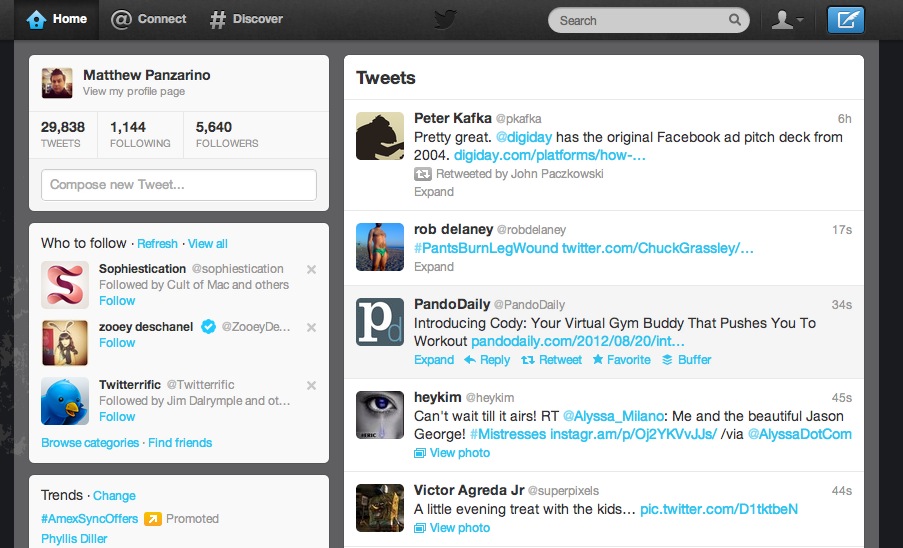The width and height of the screenshot is (903, 548).
Task: Open the twitter.com/ChuckGrassley link
Action: pyautogui.click(x=658, y=248)
